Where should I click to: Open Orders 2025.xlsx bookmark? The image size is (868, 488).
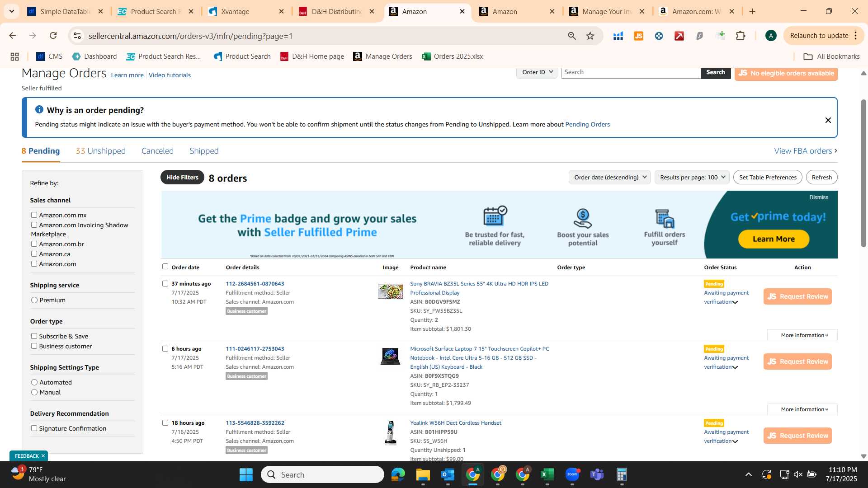[453, 56]
